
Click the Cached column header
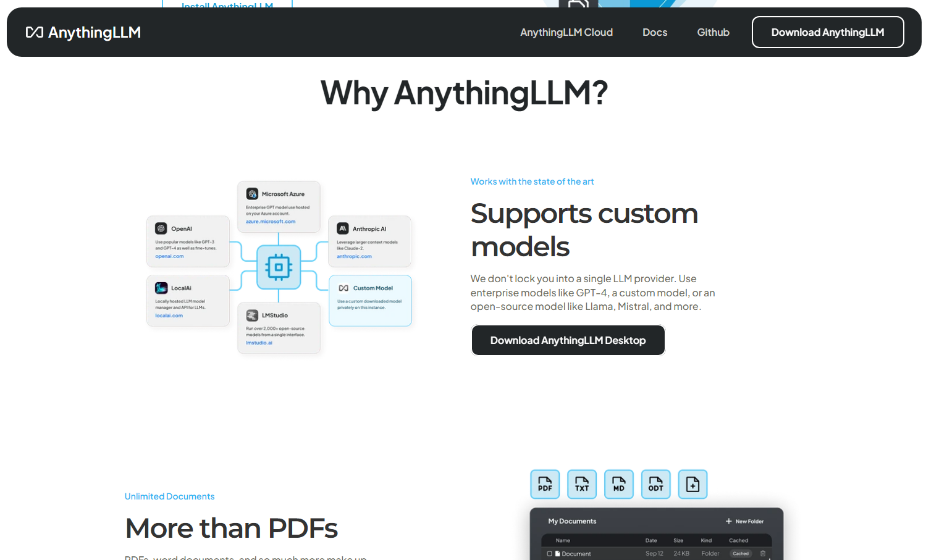738,540
